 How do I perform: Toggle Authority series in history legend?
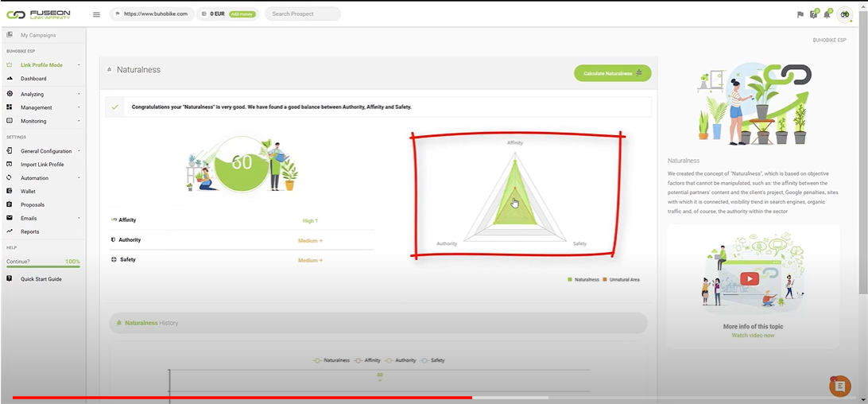tap(401, 360)
